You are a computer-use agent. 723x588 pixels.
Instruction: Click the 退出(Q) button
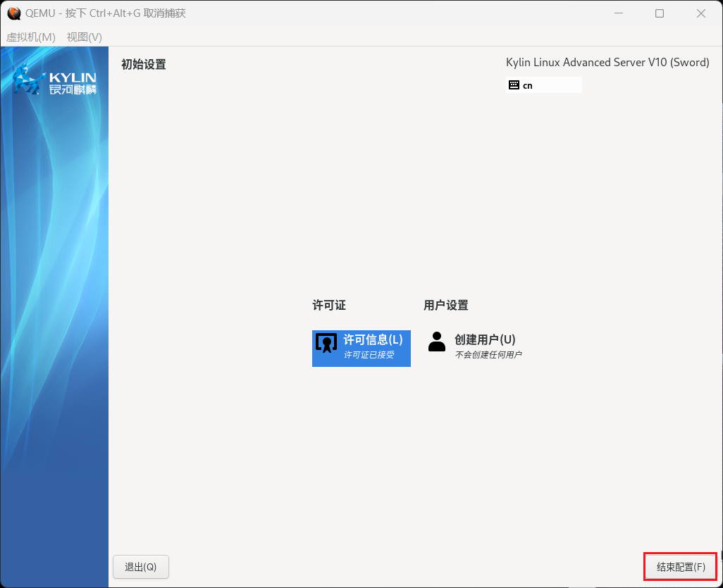point(141,567)
